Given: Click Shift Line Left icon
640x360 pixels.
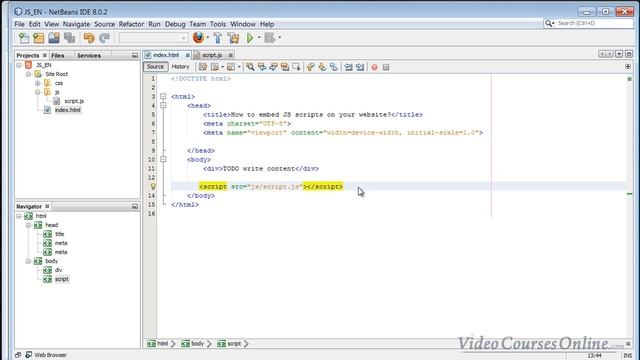Looking at the screenshot, I should [348, 67].
